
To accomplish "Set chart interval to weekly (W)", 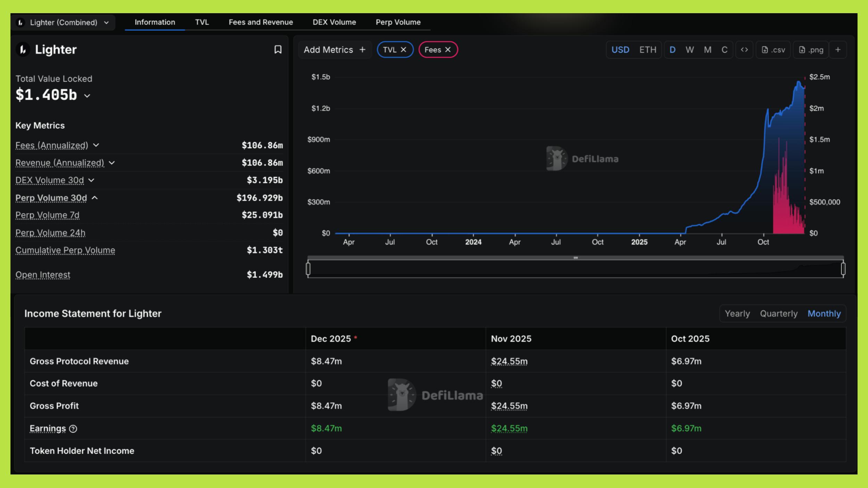I will 690,50.
